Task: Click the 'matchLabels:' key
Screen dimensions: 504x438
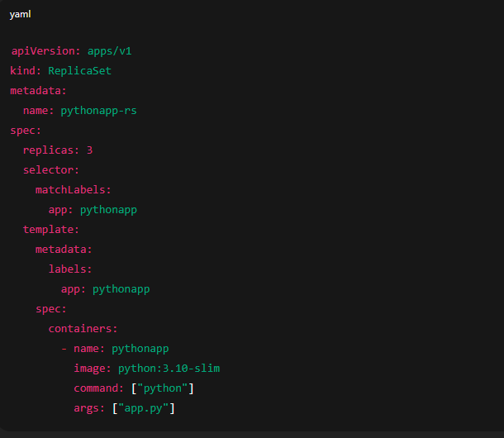Action: pos(74,190)
